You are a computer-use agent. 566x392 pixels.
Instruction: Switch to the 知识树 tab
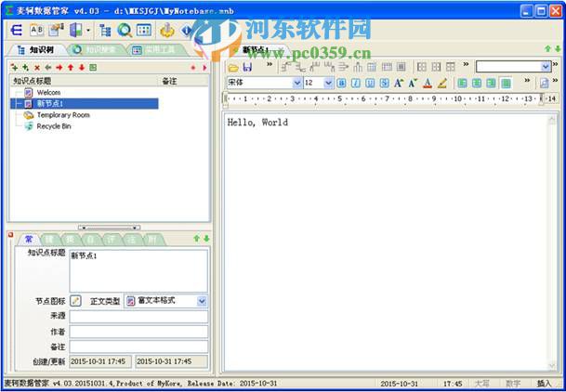(36, 50)
